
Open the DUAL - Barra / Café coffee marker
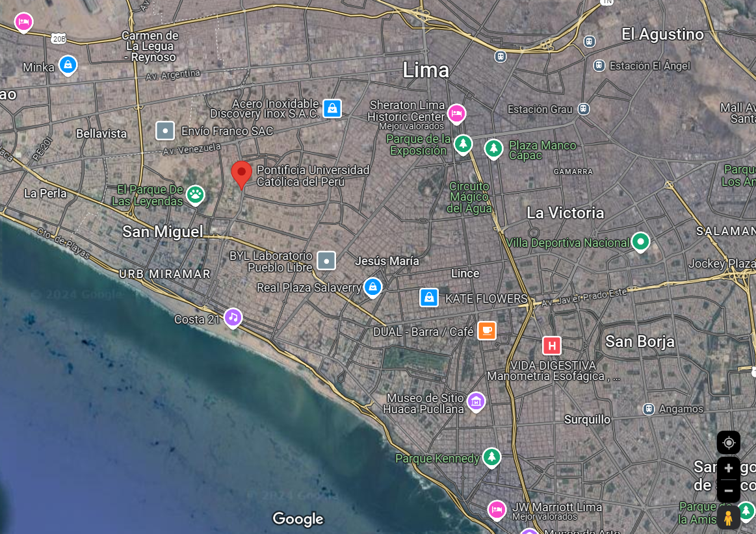(487, 330)
